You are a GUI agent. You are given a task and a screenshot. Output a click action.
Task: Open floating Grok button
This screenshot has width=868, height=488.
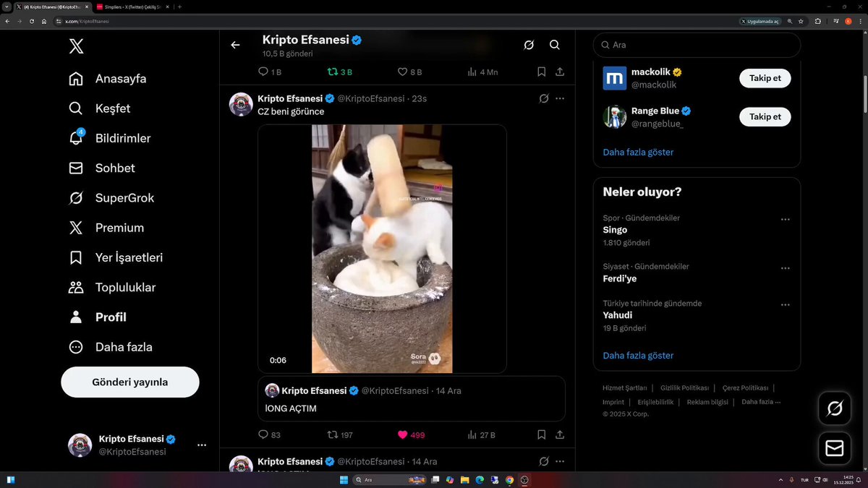(x=834, y=409)
